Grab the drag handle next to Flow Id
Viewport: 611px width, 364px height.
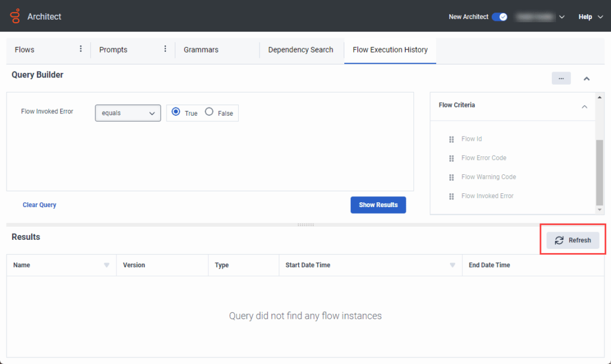[x=452, y=138]
